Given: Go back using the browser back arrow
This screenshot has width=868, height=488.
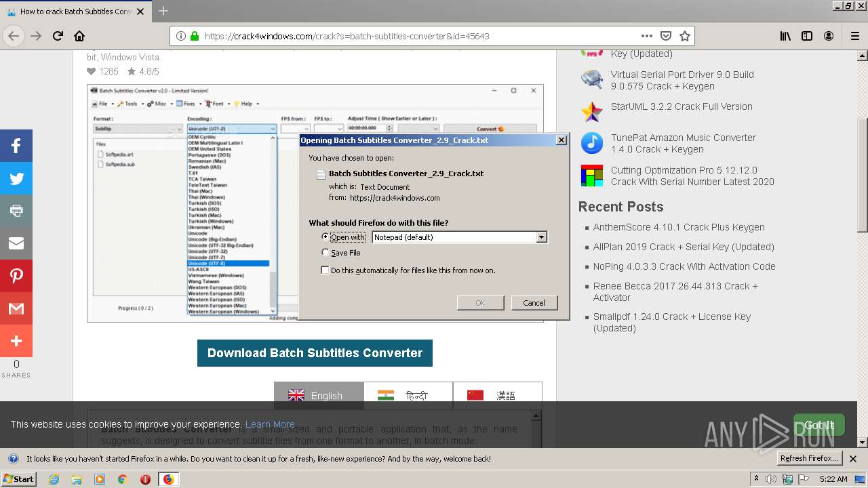Looking at the screenshot, I should (14, 36).
